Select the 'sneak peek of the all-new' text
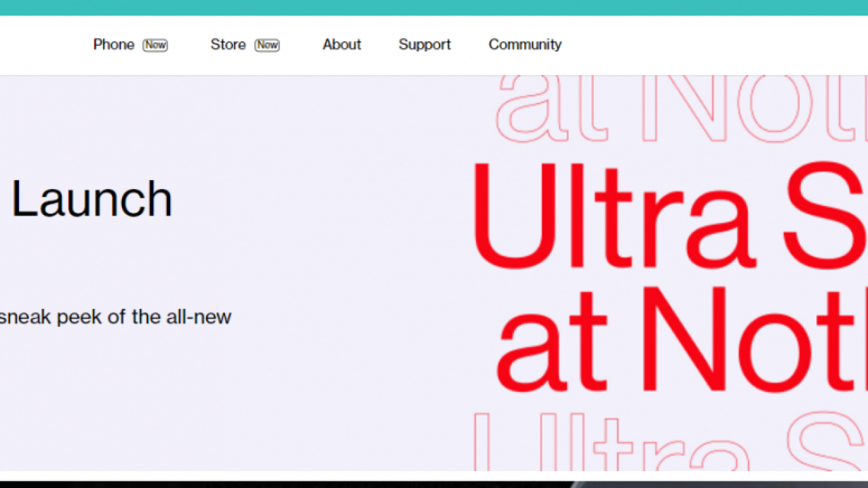Image resolution: width=868 pixels, height=488 pixels. click(115, 317)
